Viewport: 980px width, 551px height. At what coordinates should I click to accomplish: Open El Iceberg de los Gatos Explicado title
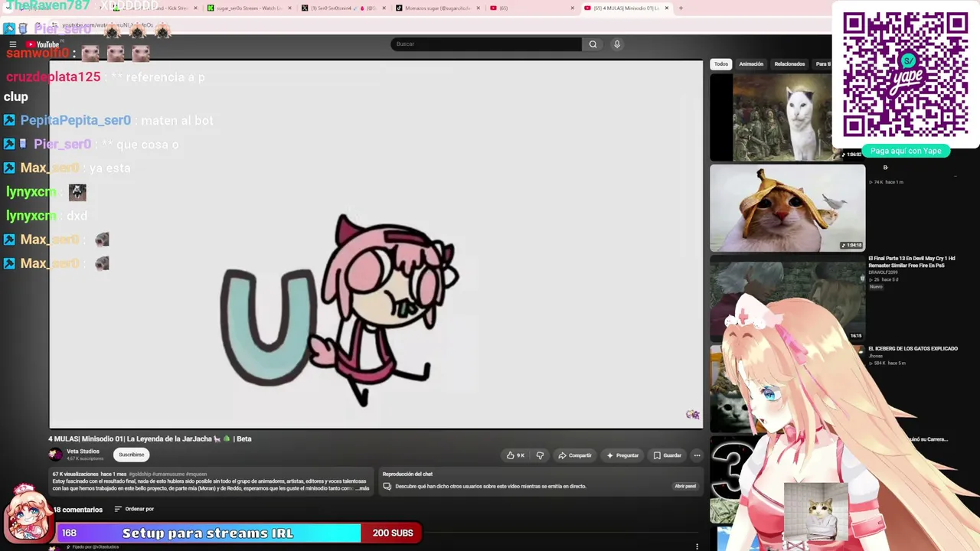[913, 349]
